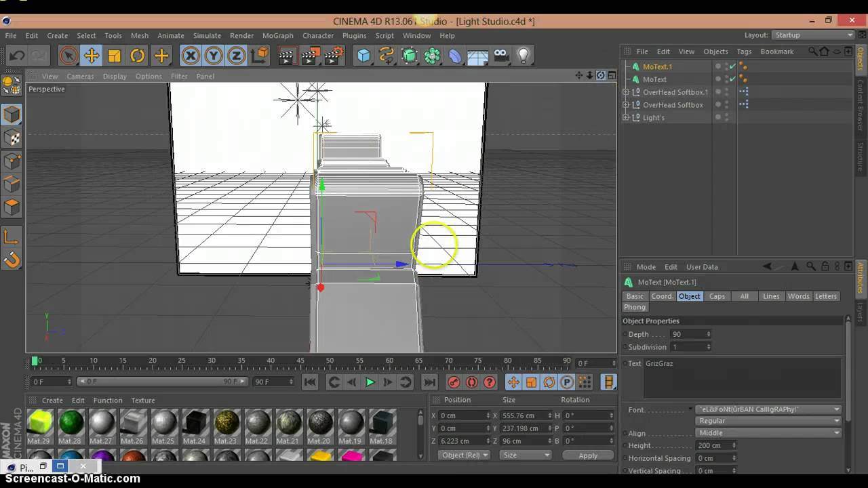
Task: Click the Text field containing GrizGraz
Action: (743, 378)
